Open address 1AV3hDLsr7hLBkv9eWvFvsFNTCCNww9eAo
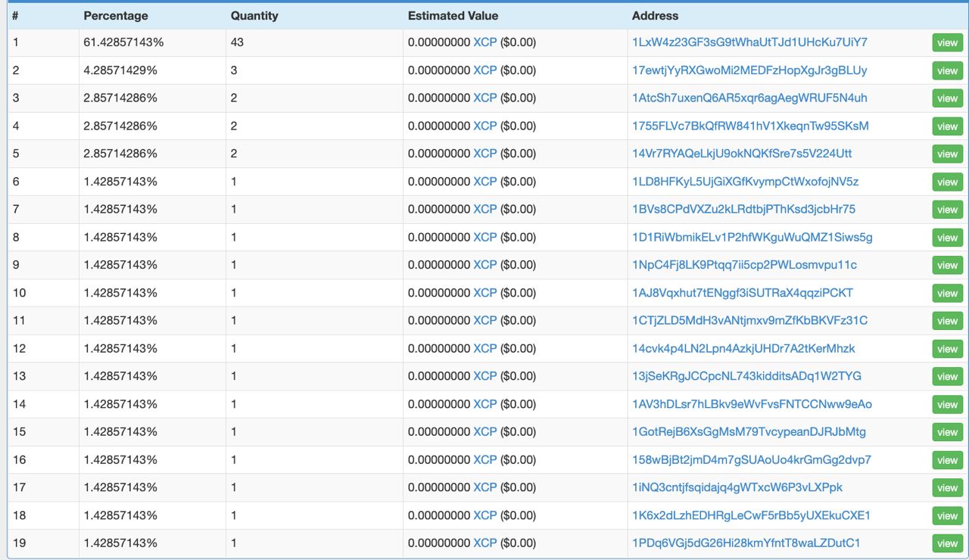The height and width of the screenshot is (560, 969). 752,404
